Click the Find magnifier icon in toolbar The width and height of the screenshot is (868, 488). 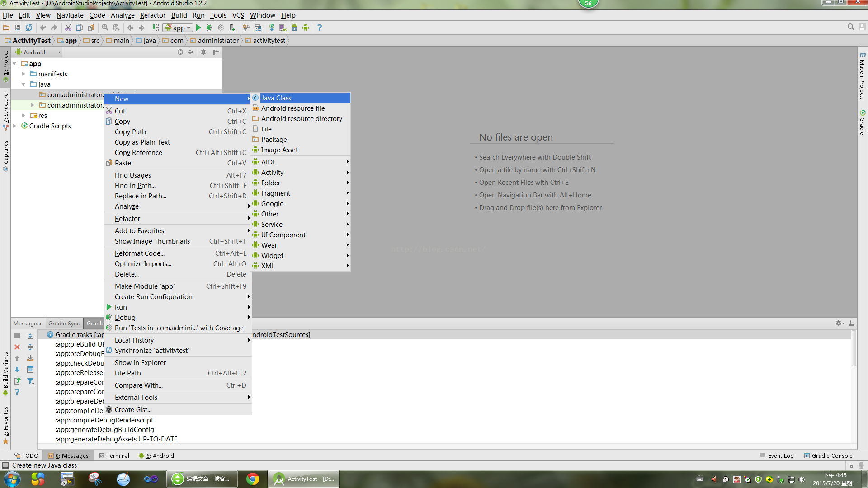coord(105,28)
